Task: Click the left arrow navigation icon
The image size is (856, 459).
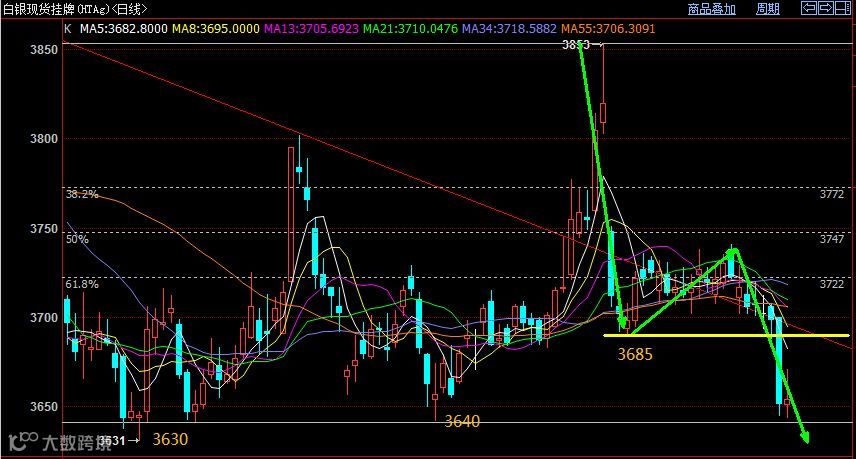Action: [809, 8]
